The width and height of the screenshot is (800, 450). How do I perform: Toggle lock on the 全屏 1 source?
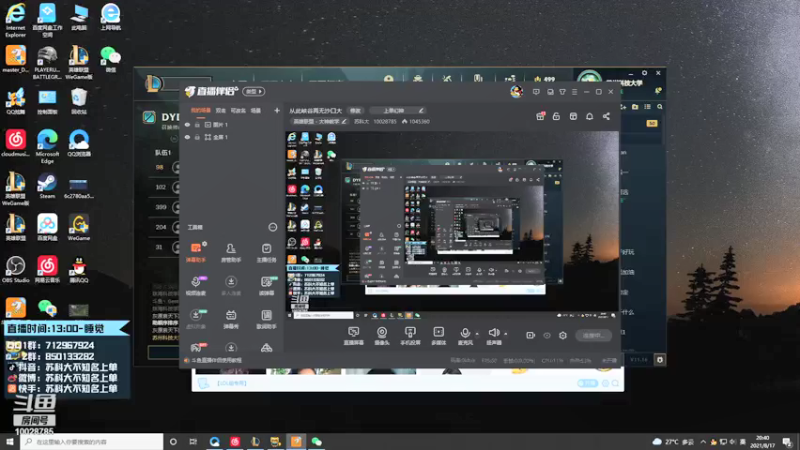pos(197,137)
